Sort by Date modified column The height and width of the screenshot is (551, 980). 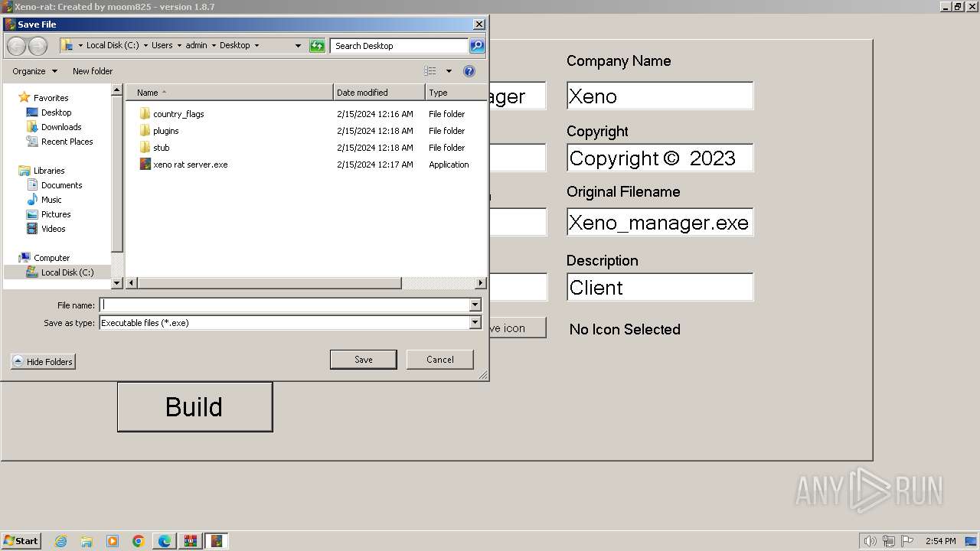pos(379,93)
